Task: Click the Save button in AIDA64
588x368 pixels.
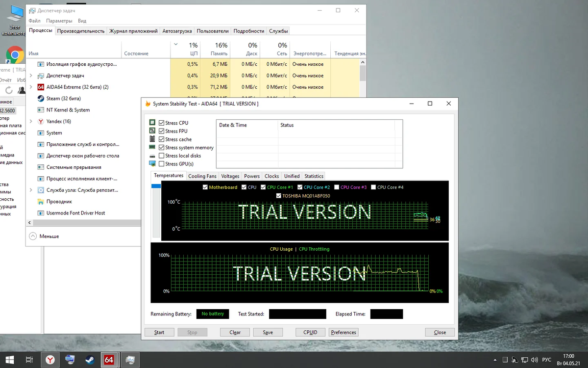Action: [268, 332]
